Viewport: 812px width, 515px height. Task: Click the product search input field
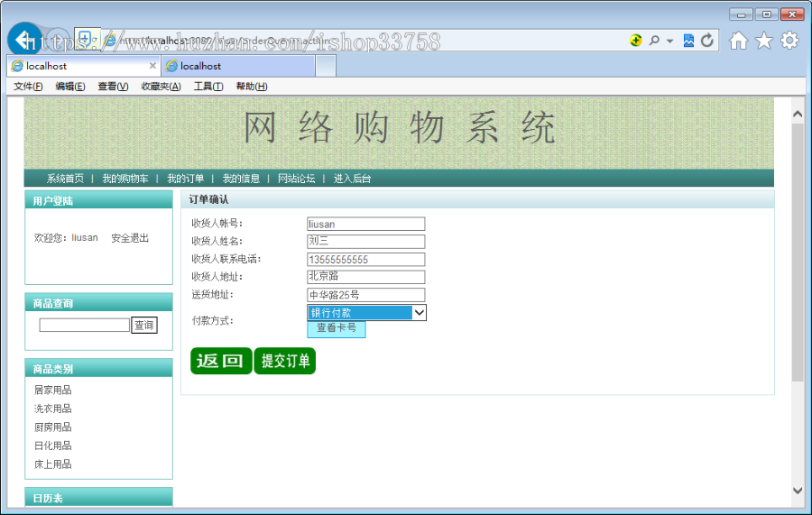tap(85, 325)
